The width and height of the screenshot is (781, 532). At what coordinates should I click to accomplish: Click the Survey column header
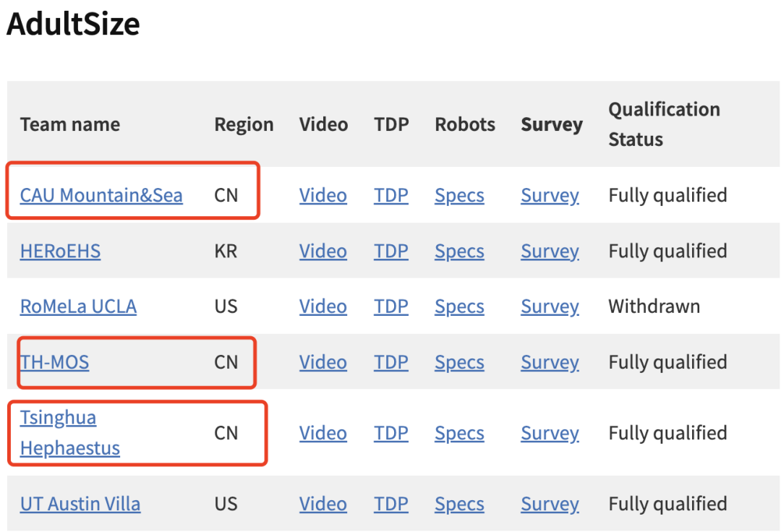pos(551,124)
